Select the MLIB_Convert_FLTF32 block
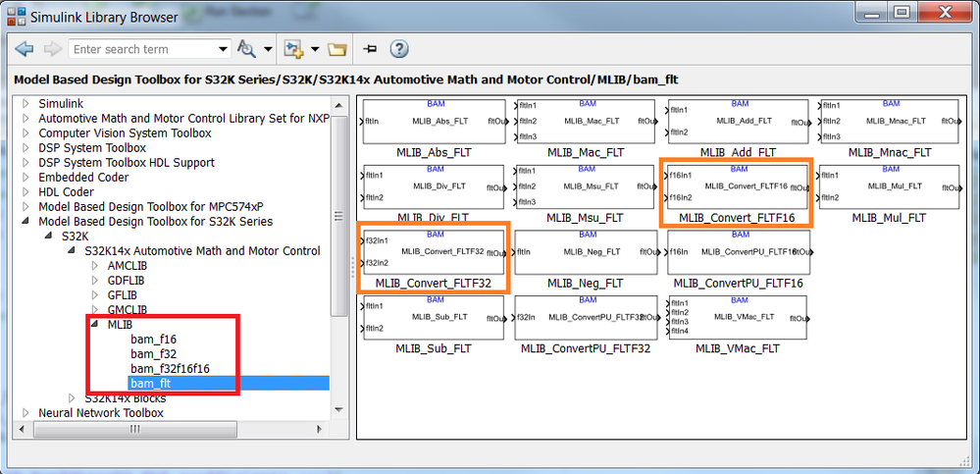Image resolution: width=980 pixels, height=474 pixels. point(434,252)
